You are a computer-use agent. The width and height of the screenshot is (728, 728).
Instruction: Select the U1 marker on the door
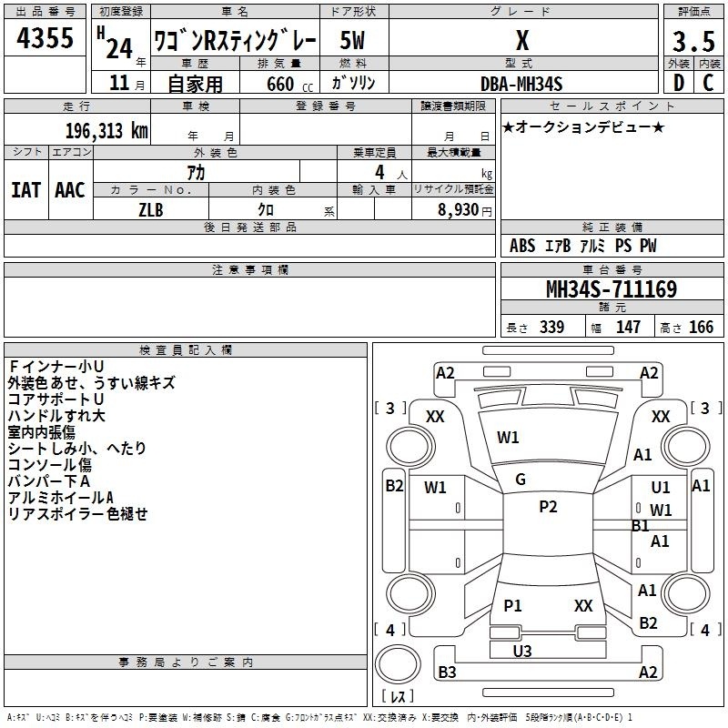point(661,488)
